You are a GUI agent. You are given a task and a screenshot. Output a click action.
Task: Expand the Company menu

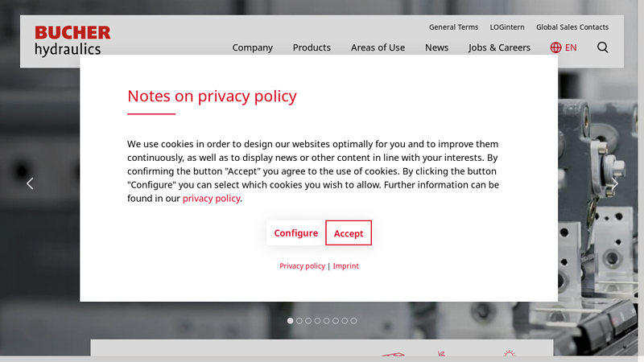coord(253,47)
